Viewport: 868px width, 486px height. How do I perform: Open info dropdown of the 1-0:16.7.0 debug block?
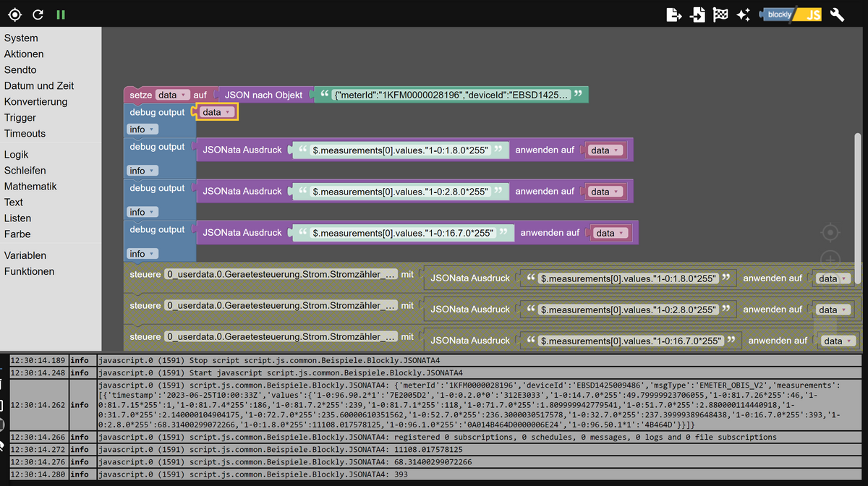tap(142, 254)
